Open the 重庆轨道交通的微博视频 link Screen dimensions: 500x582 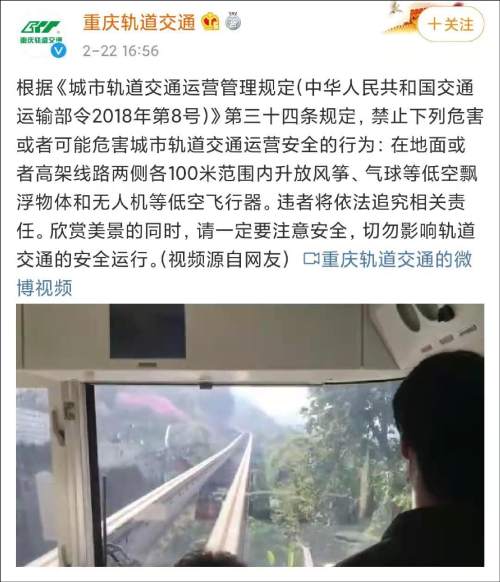(387, 259)
